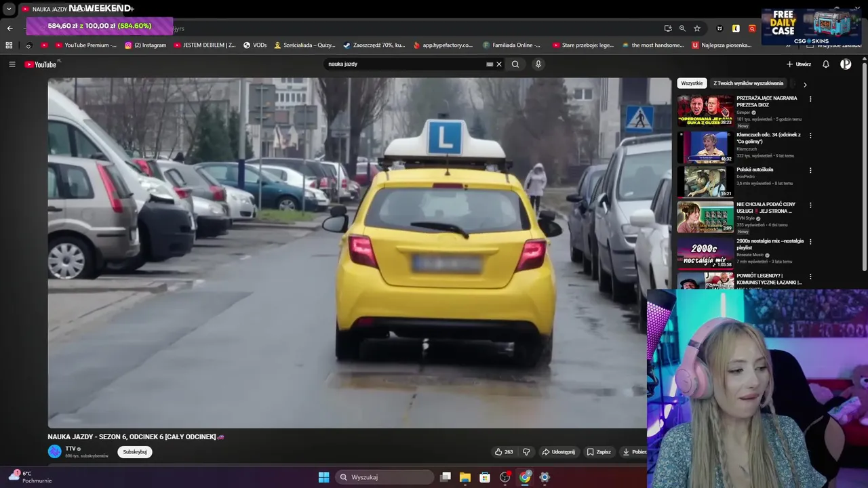
Task: Open the 'Zaoszczędź 70%' bookmark
Action: pos(374,45)
